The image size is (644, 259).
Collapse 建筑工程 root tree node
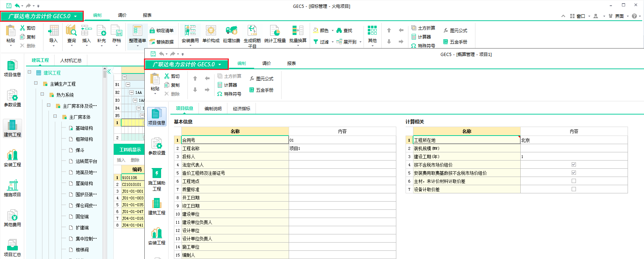pyautogui.click(x=30, y=72)
